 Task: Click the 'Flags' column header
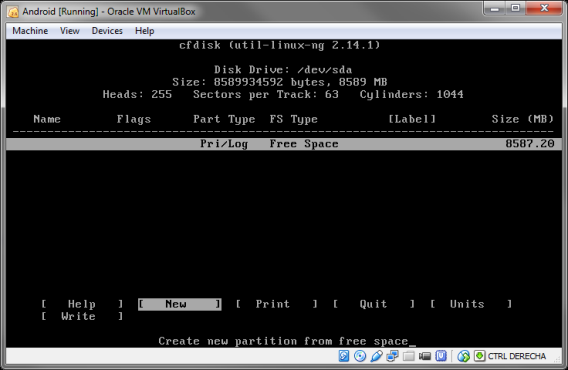click(134, 119)
